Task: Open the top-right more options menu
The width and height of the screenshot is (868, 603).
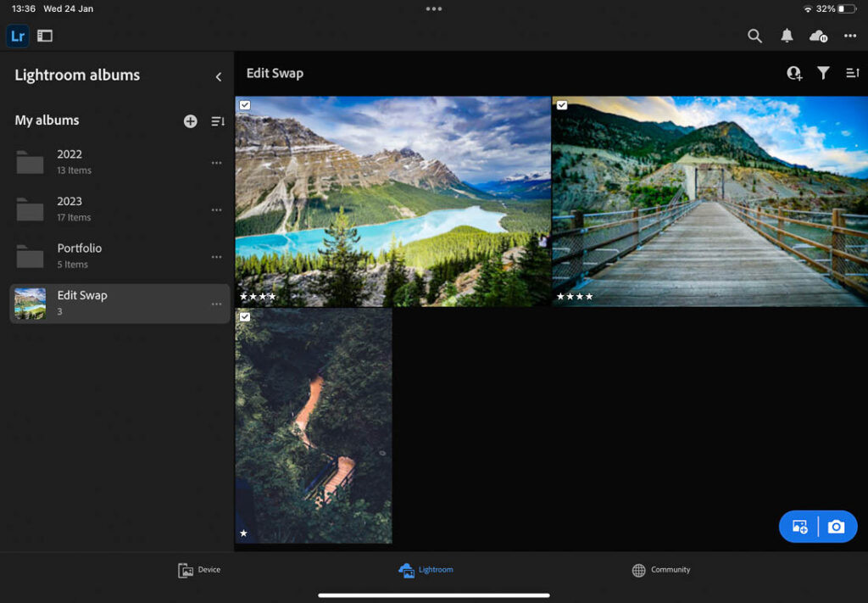Action: (x=850, y=36)
